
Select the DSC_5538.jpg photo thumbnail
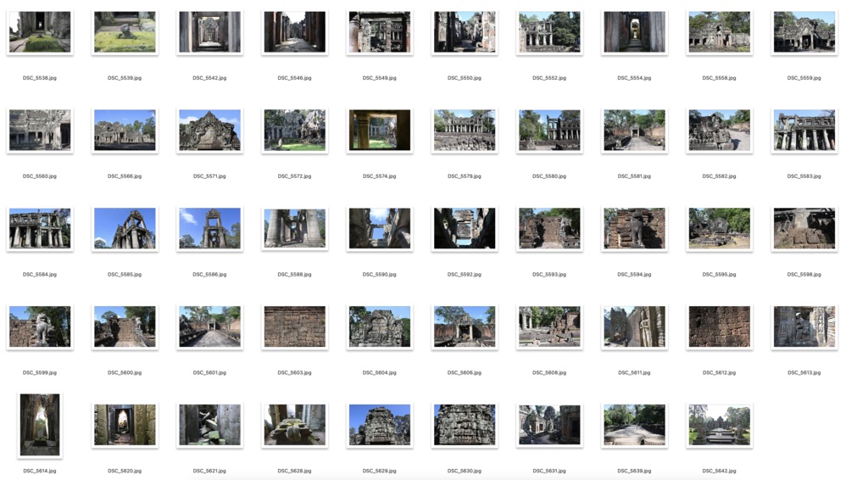pyautogui.click(x=40, y=32)
